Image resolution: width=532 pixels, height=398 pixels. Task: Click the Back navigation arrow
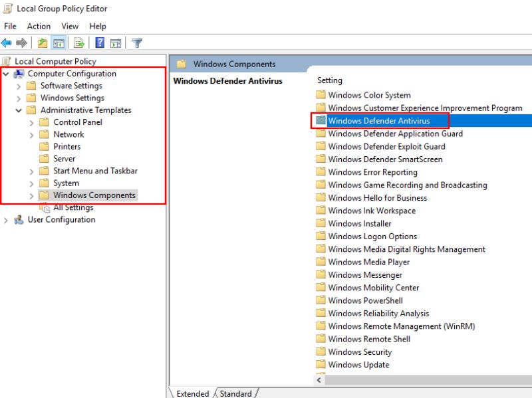[6, 43]
